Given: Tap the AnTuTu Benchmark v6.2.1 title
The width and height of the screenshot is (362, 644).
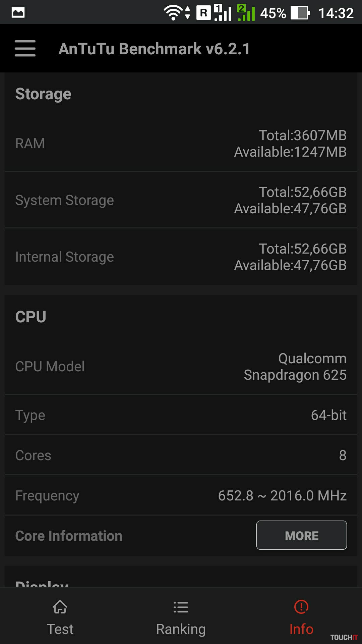Looking at the screenshot, I should pos(154,49).
